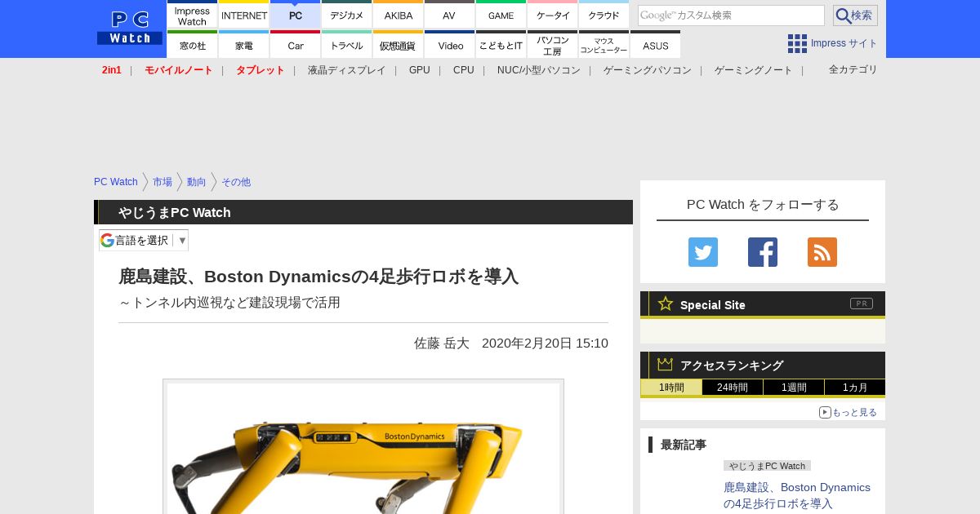Click the その他 breadcrumb link
The image size is (980, 514).
tap(236, 182)
